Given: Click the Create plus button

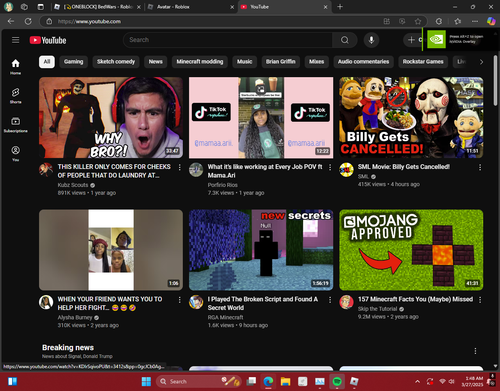Looking at the screenshot, I should [x=413, y=40].
